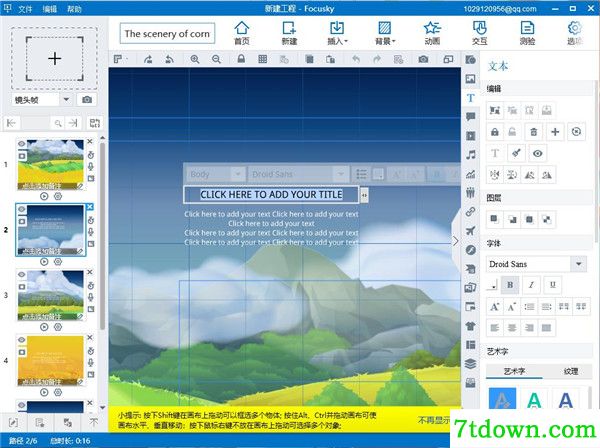Redo the last action

[377, 59]
